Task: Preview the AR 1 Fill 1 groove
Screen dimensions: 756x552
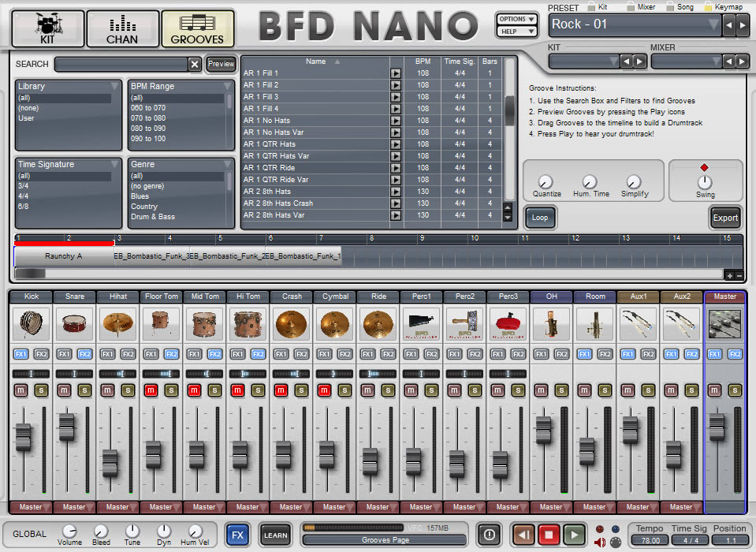Action: pos(396,73)
